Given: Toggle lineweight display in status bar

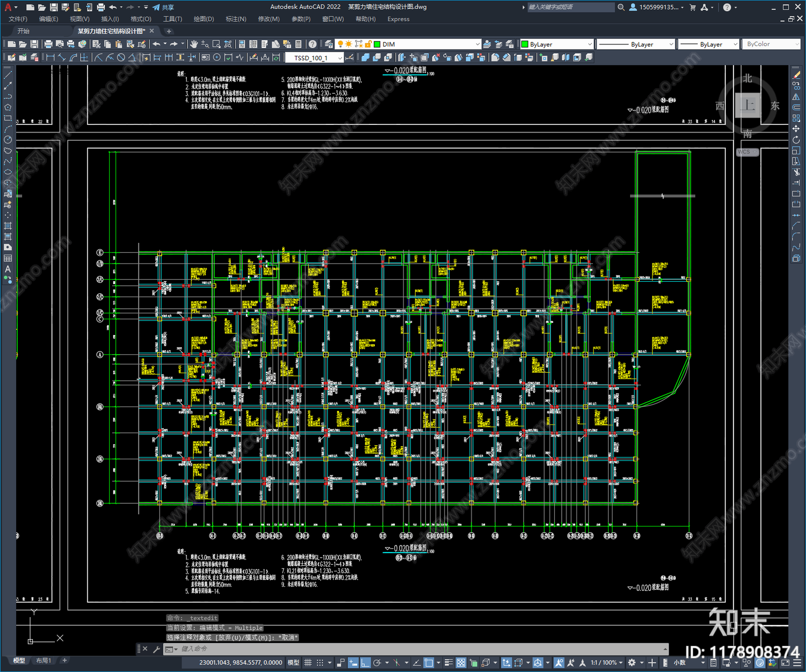Looking at the screenshot, I should point(448,662).
